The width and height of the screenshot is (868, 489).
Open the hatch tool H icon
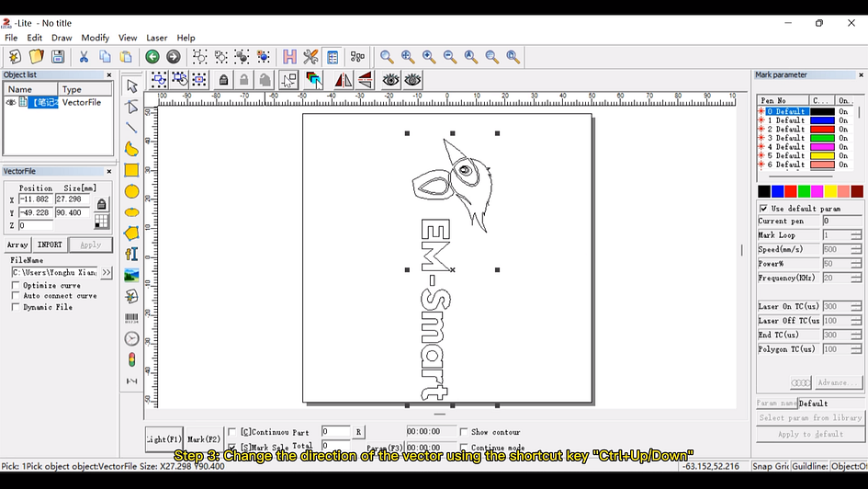289,56
